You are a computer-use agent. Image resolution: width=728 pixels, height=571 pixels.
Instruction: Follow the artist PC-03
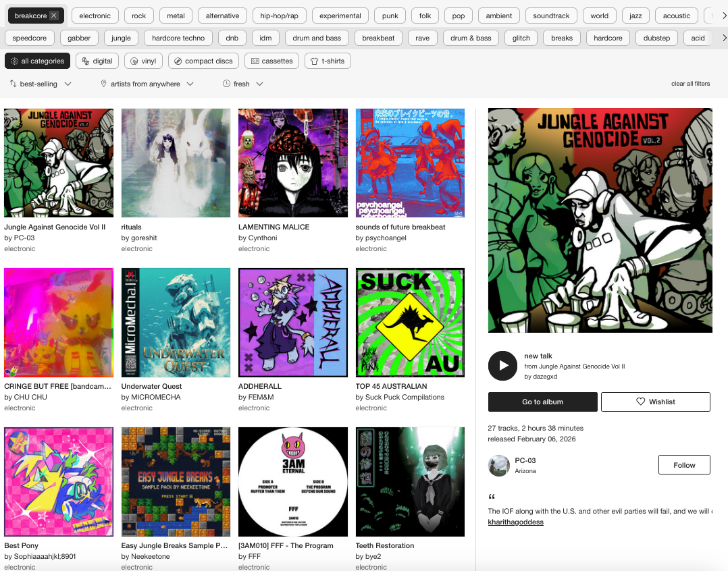(683, 465)
